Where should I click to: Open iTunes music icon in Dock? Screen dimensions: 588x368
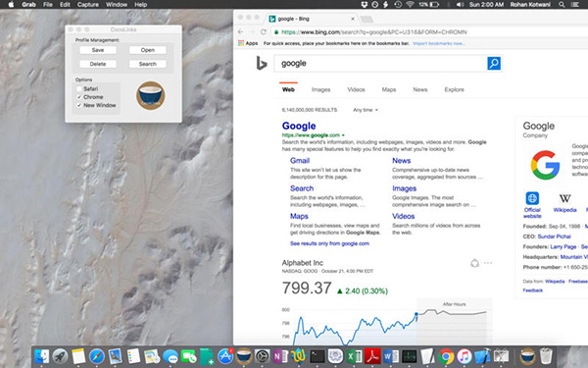click(465, 356)
